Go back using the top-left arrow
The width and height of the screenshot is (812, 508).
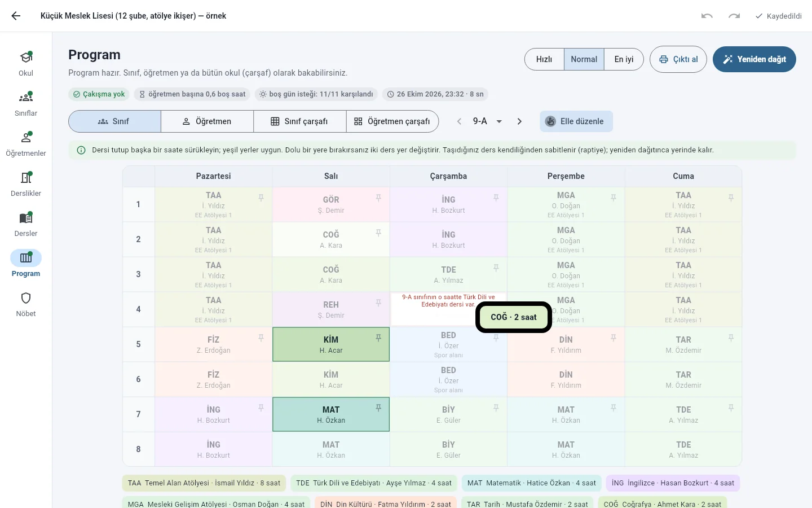point(16,16)
